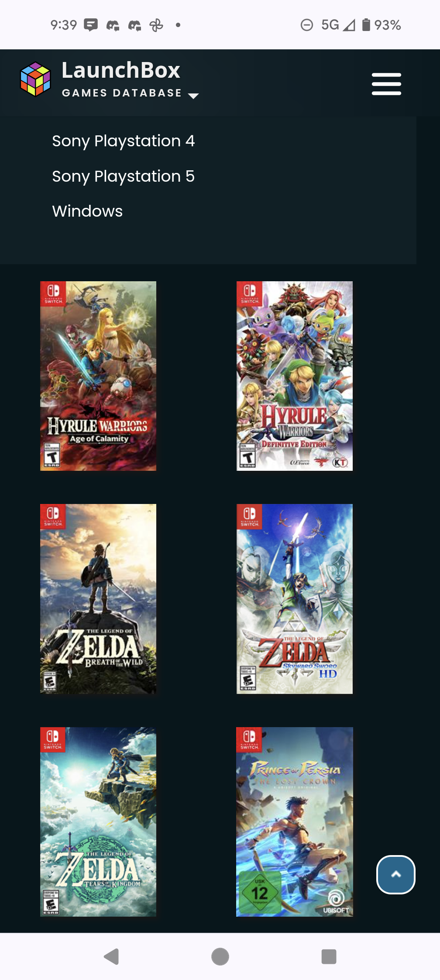Tap the scroll-to-top arrow button
Image resolution: width=440 pixels, height=980 pixels.
396,874
